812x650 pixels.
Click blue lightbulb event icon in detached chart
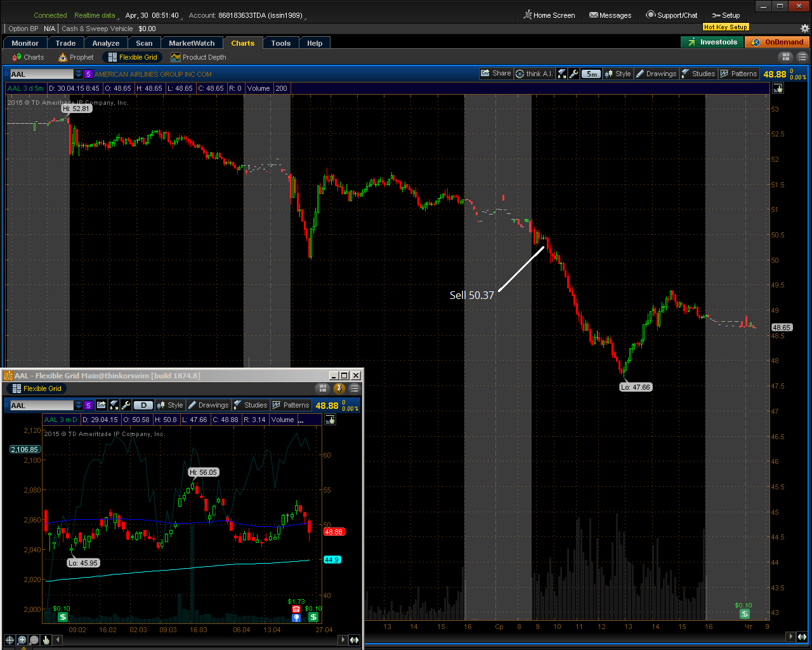pyautogui.click(x=296, y=618)
